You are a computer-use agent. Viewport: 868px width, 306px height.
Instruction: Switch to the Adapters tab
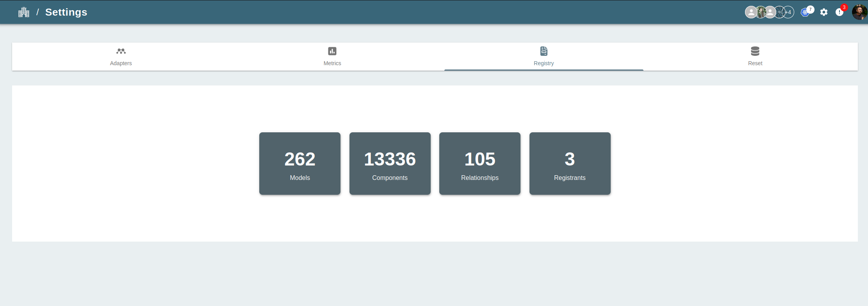point(121,57)
